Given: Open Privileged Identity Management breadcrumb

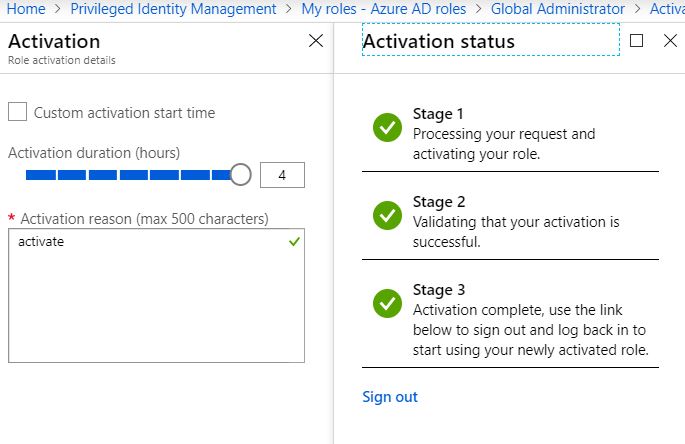Looking at the screenshot, I should pos(173,9).
